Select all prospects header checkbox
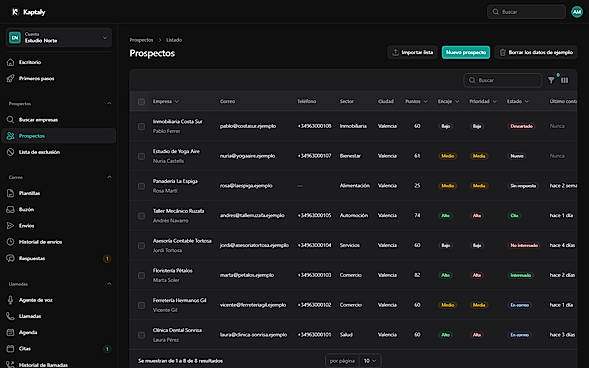This screenshot has width=589, height=368. click(x=141, y=101)
